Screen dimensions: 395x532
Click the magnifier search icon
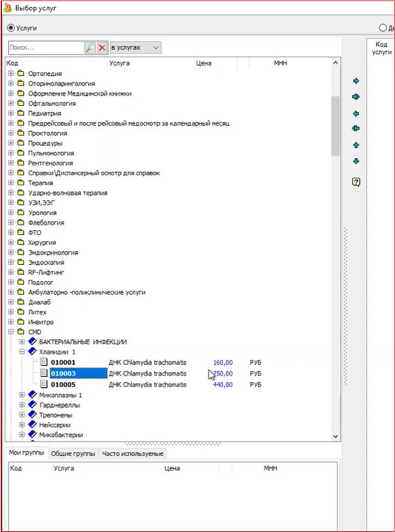tap(89, 48)
